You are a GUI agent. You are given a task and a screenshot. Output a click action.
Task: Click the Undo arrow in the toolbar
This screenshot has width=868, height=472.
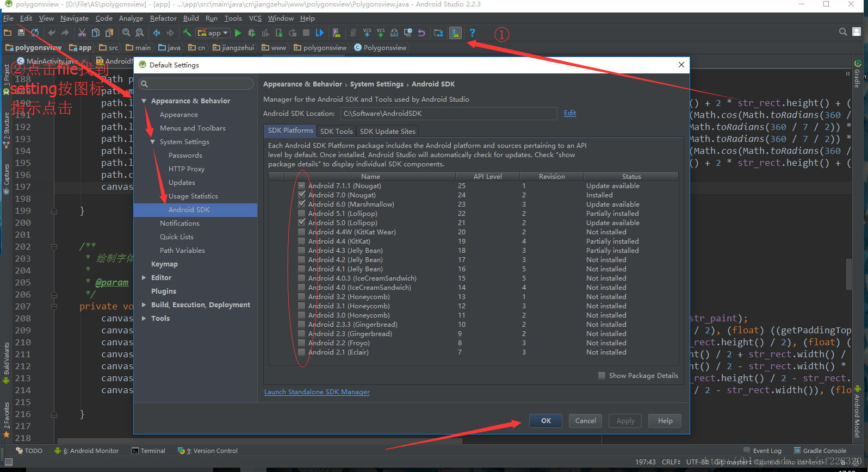[52, 33]
